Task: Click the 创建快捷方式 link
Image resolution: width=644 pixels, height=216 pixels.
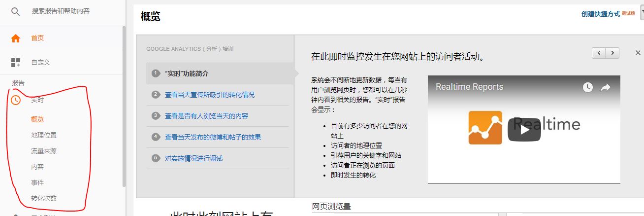Action: [600, 14]
